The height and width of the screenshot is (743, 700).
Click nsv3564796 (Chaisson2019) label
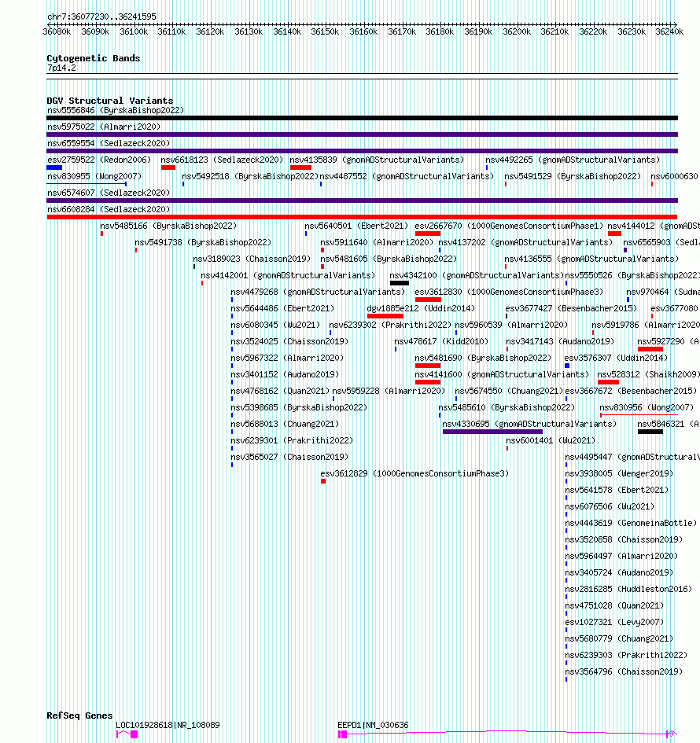[x=624, y=672]
